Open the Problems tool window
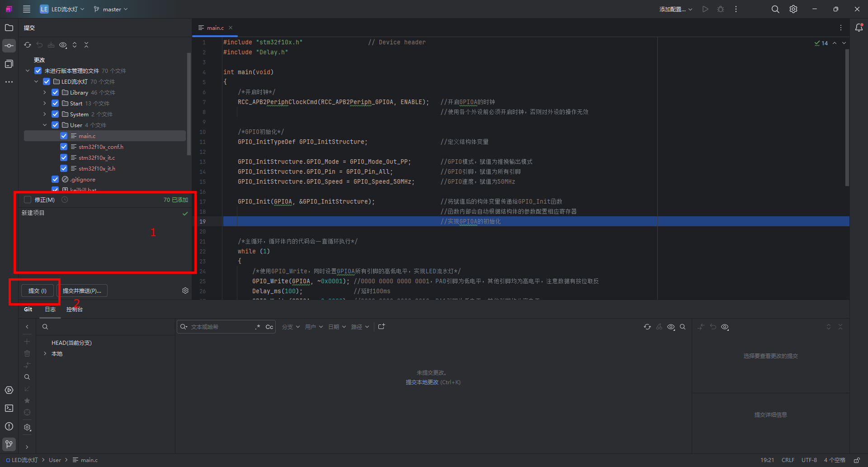The height and width of the screenshot is (467, 868). point(9,426)
